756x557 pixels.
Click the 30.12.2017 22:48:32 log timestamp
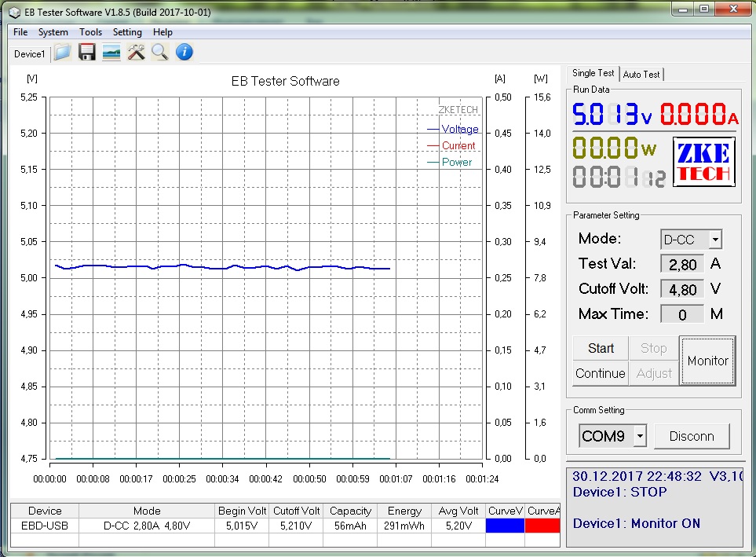[x=637, y=476]
